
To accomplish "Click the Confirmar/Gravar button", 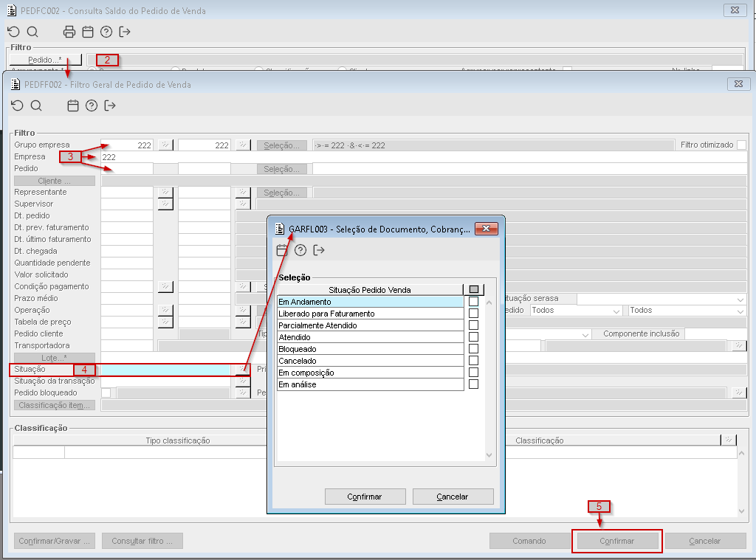I will [55, 541].
